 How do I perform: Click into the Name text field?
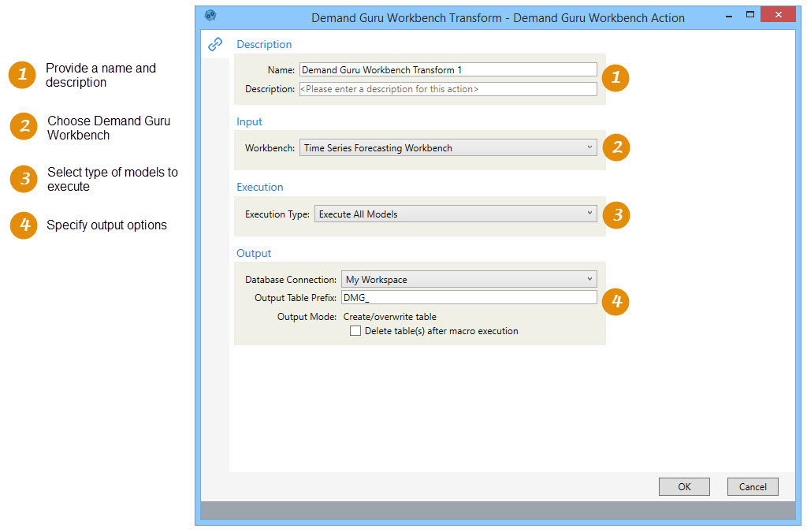coord(448,69)
